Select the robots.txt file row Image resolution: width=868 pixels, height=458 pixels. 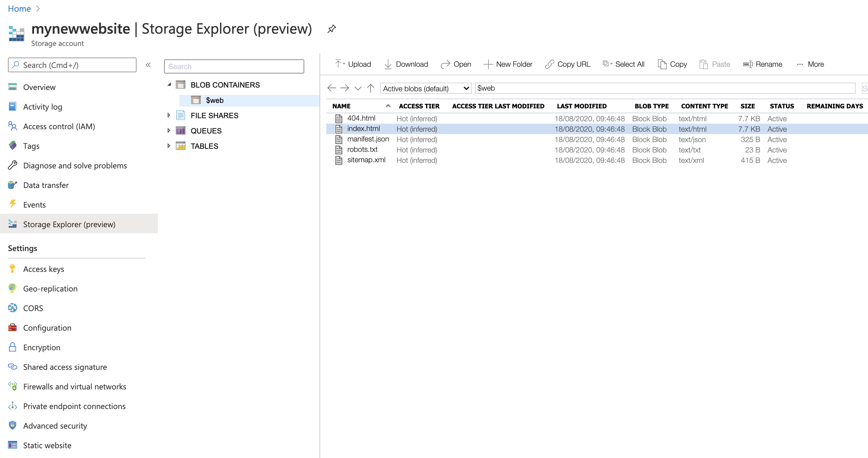(x=597, y=150)
